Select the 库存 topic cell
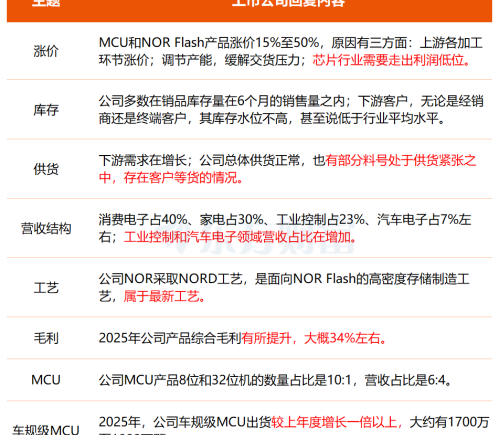 [46, 110]
